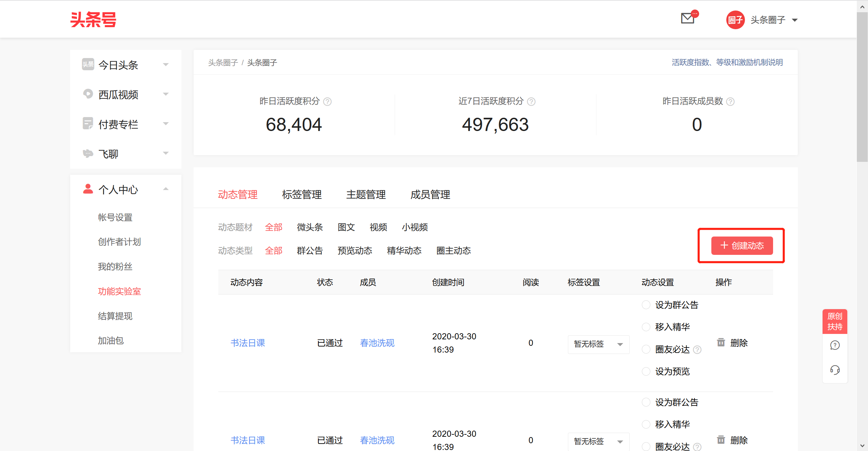The width and height of the screenshot is (868, 451).
Task: Collapse the 个人中心 menu arrow
Action: click(166, 189)
